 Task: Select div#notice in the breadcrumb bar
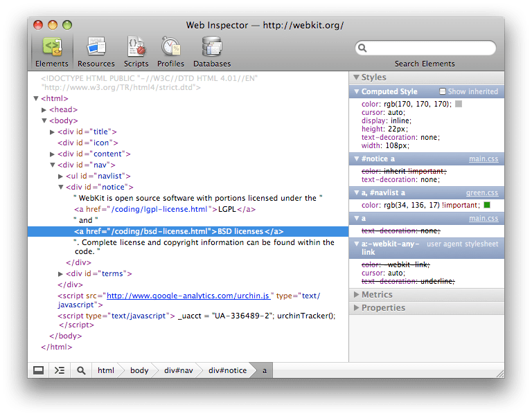point(227,370)
